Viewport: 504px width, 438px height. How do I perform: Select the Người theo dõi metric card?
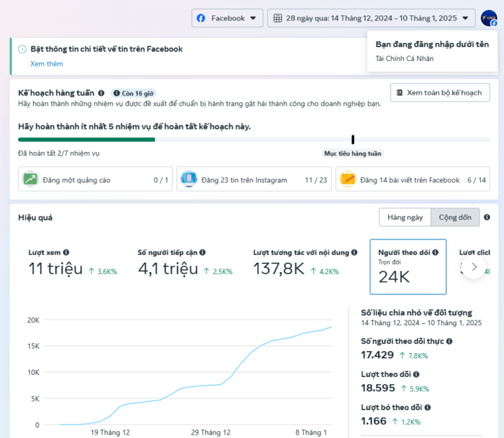[407, 267]
